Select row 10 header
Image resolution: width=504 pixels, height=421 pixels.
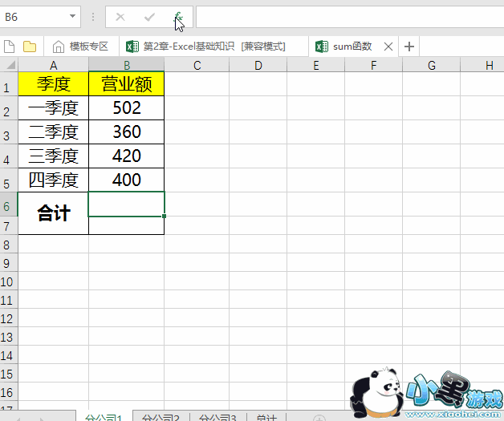[x=7, y=281]
